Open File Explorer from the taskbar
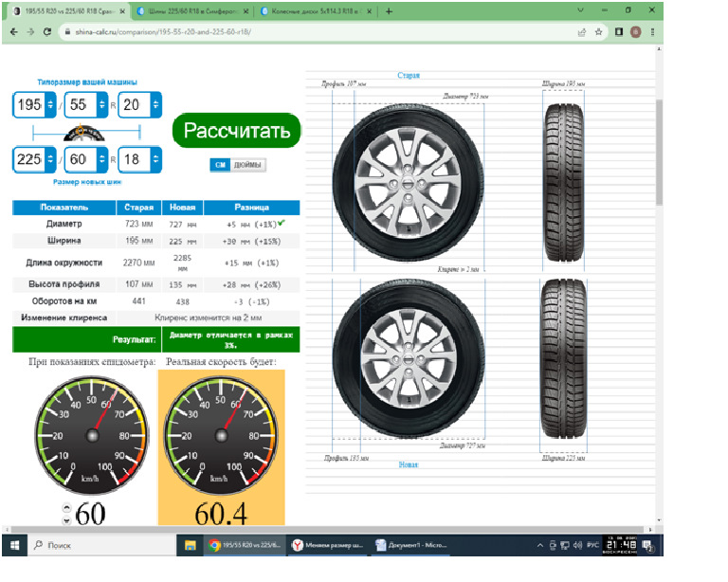This screenshot has height=582, width=728. [190, 545]
